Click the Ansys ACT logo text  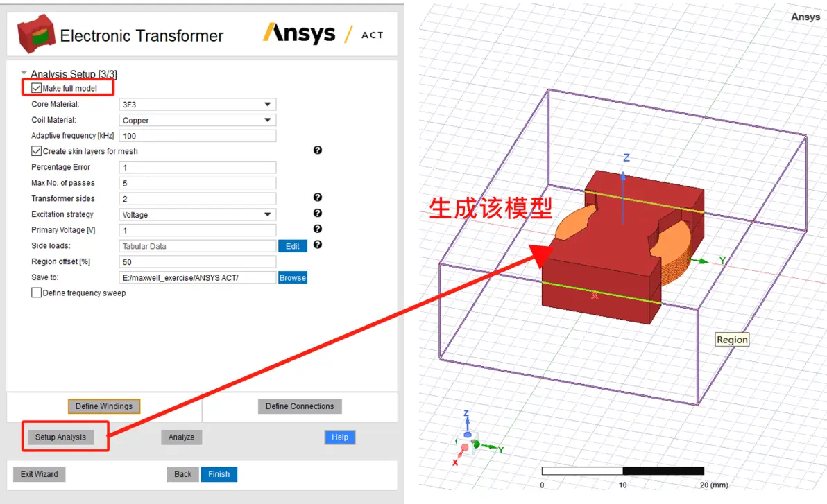pos(323,34)
